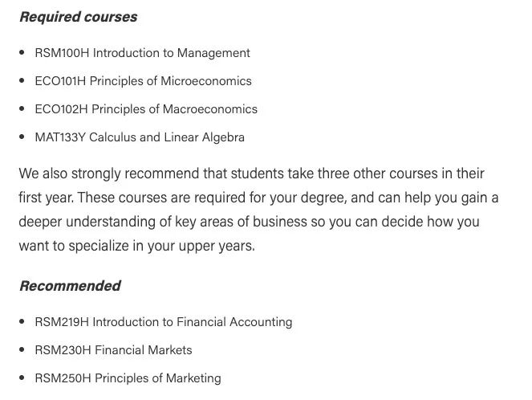Click the "Required courses" heading
The image size is (532, 400).
(x=79, y=17)
